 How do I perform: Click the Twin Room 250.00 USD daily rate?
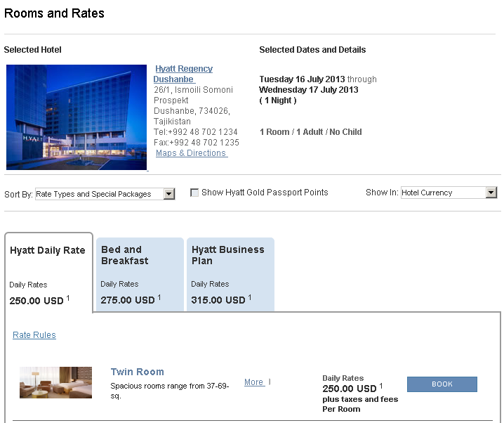[x=350, y=389]
